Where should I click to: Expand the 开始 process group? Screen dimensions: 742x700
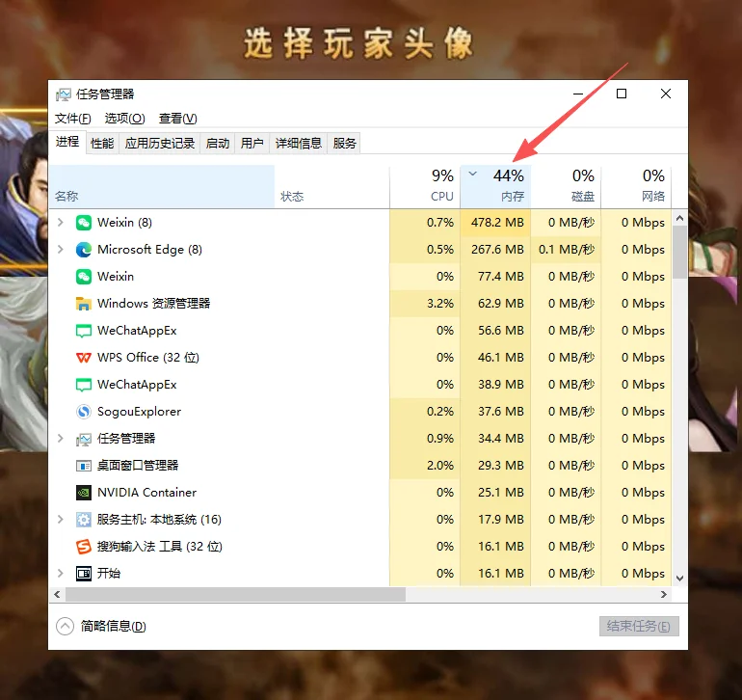coord(60,573)
